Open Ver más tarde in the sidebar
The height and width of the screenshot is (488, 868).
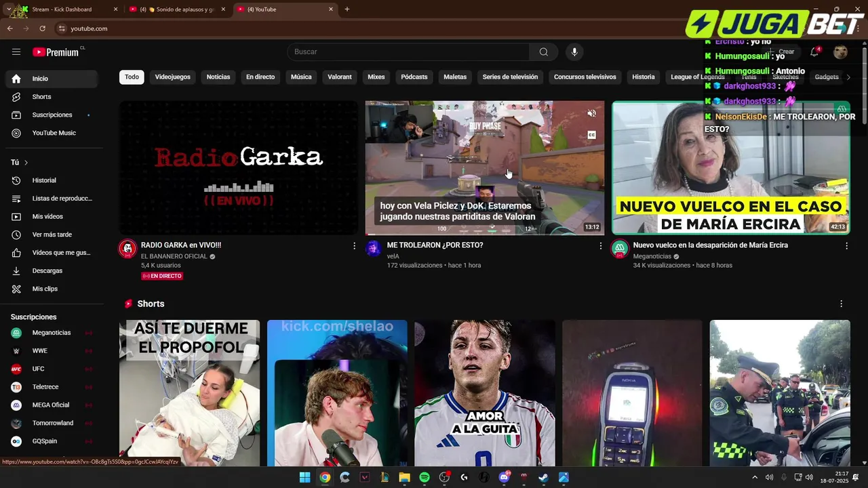coord(52,235)
